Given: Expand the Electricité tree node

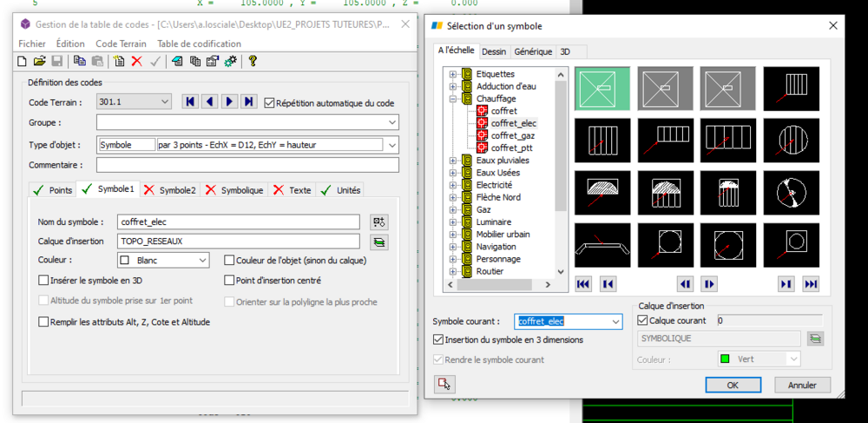Looking at the screenshot, I should pyautogui.click(x=453, y=185).
